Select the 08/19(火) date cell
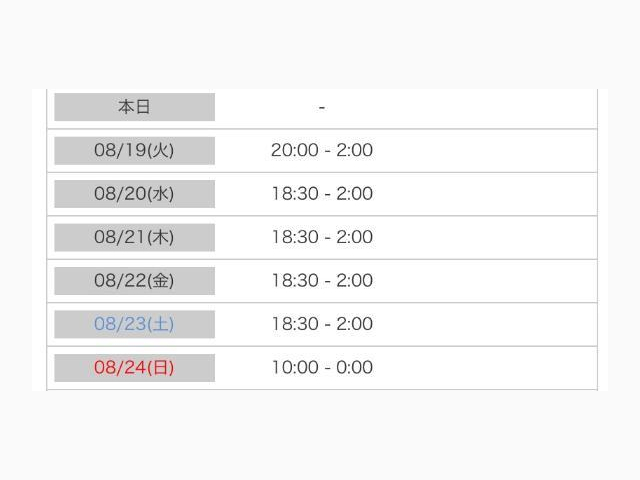The height and width of the screenshot is (480, 640). (134, 151)
